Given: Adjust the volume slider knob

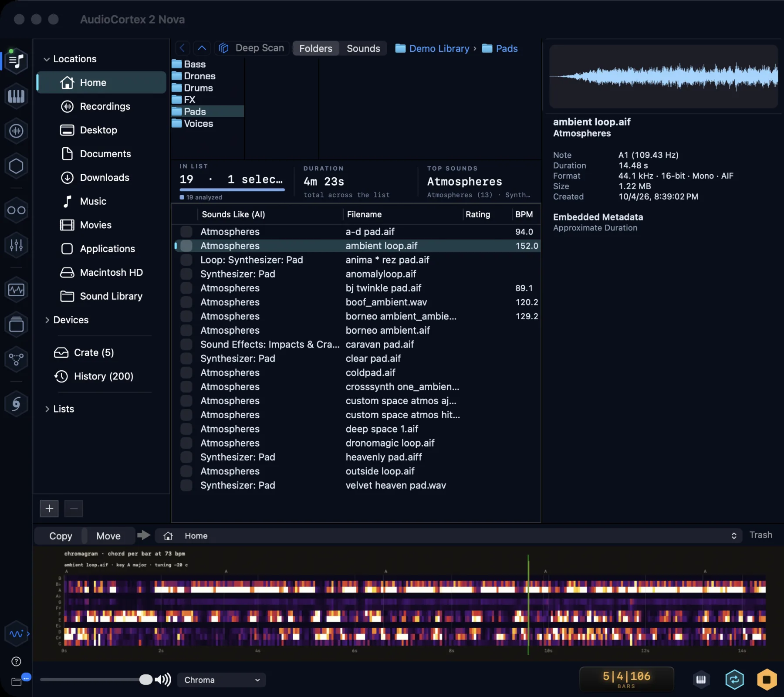Looking at the screenshot, I should click(x=145, y=680).
